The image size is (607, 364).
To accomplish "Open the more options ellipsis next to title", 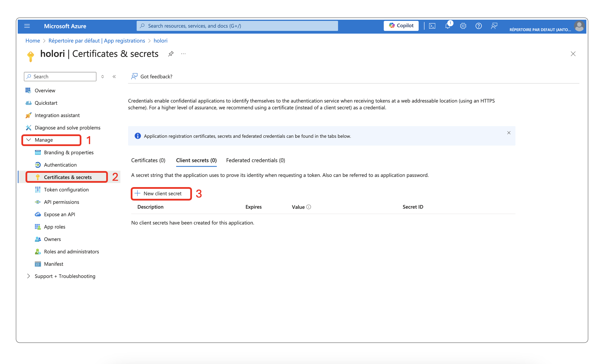I will click(x=183, y=54).
